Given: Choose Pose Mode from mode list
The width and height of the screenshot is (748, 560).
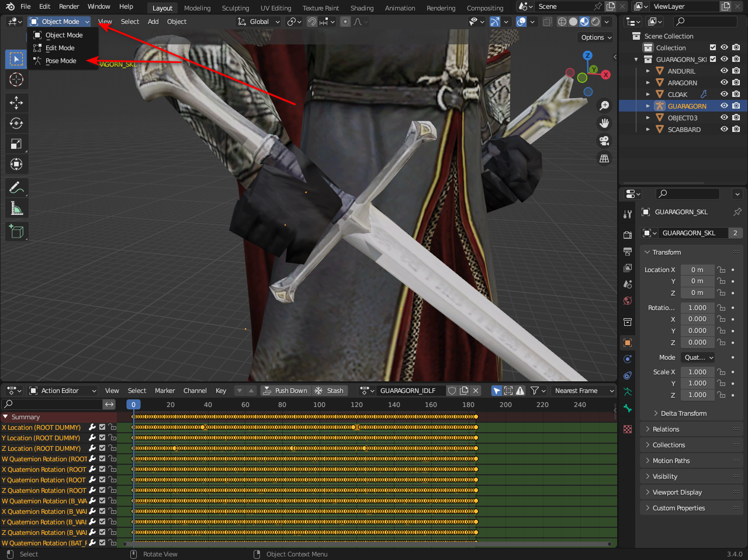Looking at the screenshot, I should [x=61, y=61].
